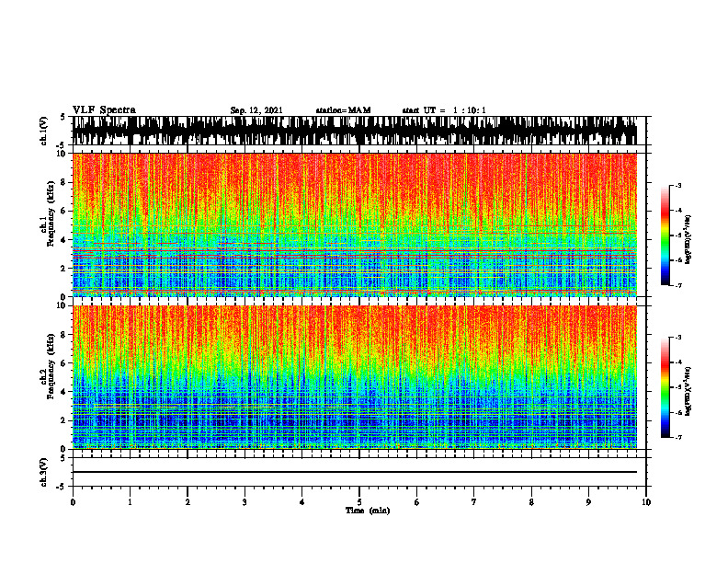
Task: Click the flat ch.3 voltage trace
Action: click(355, 472)
